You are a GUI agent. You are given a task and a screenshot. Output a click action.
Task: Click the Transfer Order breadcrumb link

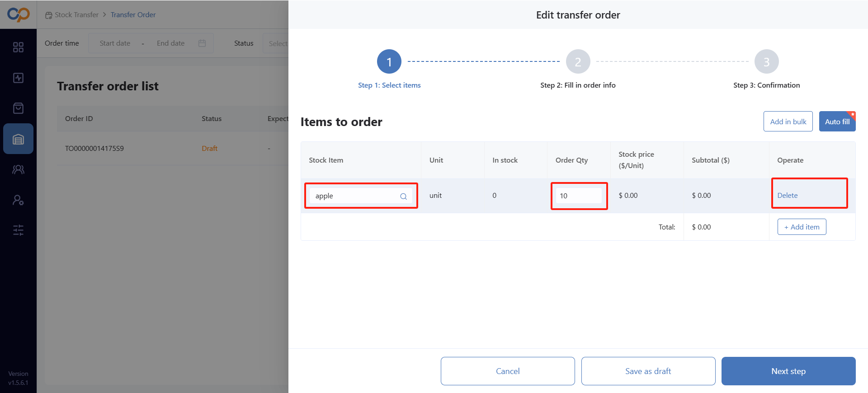tap(133, 15)
